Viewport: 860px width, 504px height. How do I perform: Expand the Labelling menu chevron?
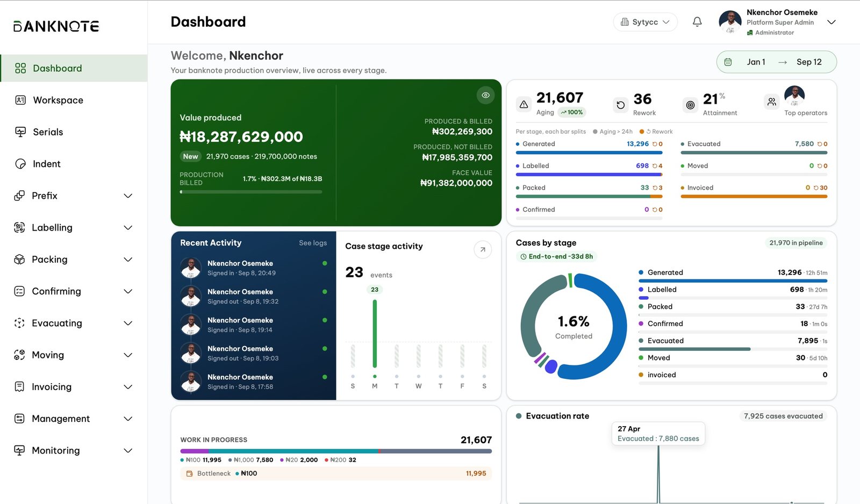tap(128, 228)
